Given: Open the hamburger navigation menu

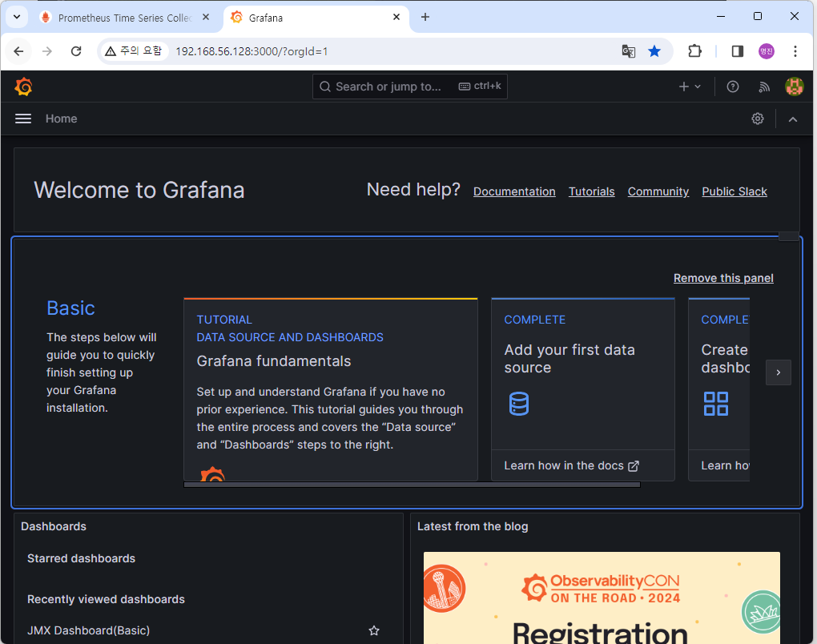Looking at the screenshot, I should (23, 119).
